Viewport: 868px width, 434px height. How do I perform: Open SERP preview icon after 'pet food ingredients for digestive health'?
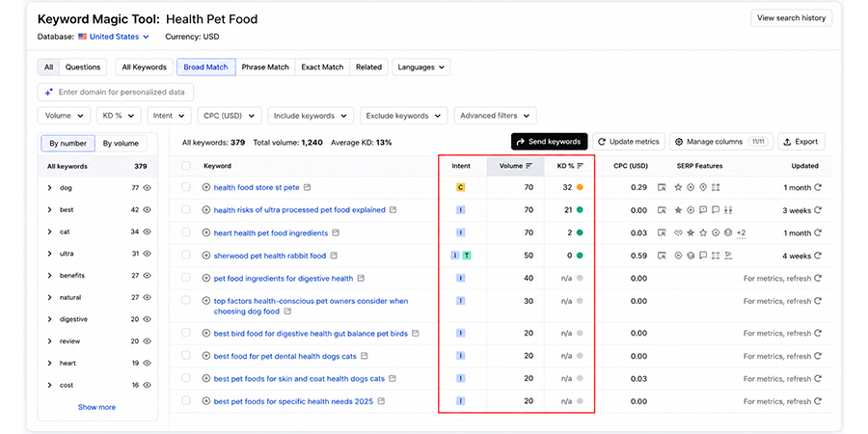tap(361, 278)
